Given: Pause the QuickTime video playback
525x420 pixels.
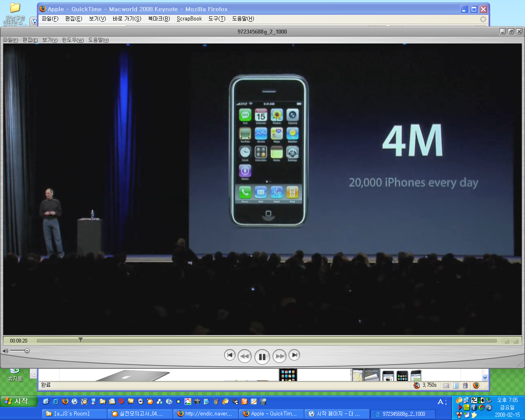Looking at the screenshot, I should point(262,356).
